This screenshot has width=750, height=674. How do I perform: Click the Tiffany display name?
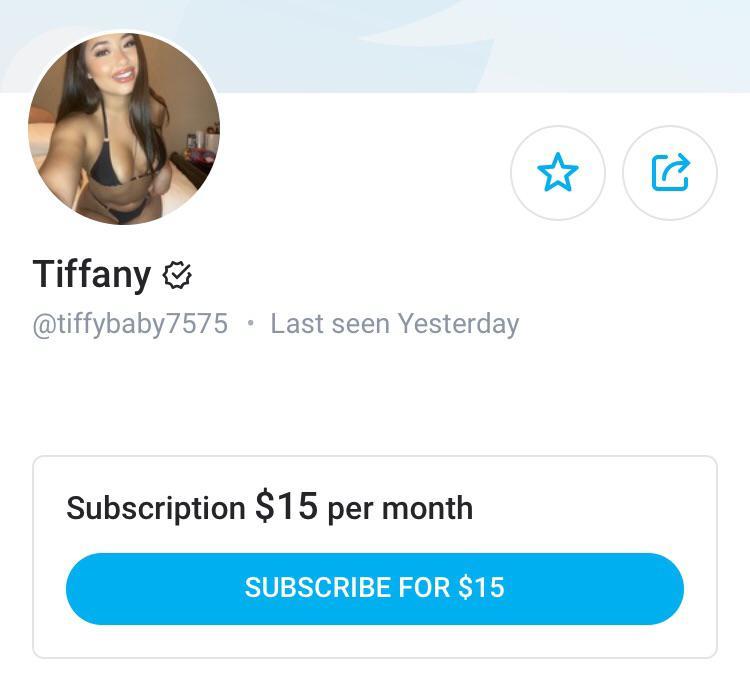click(92, 274)
